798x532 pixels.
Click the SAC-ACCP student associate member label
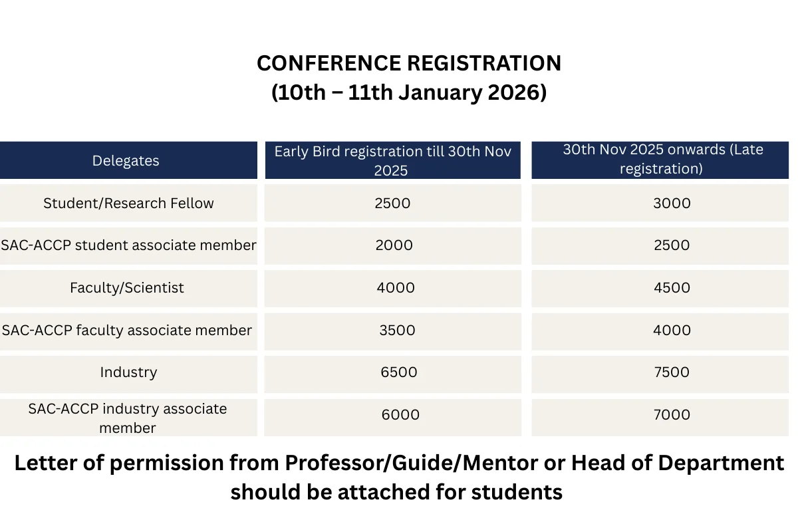128,245
